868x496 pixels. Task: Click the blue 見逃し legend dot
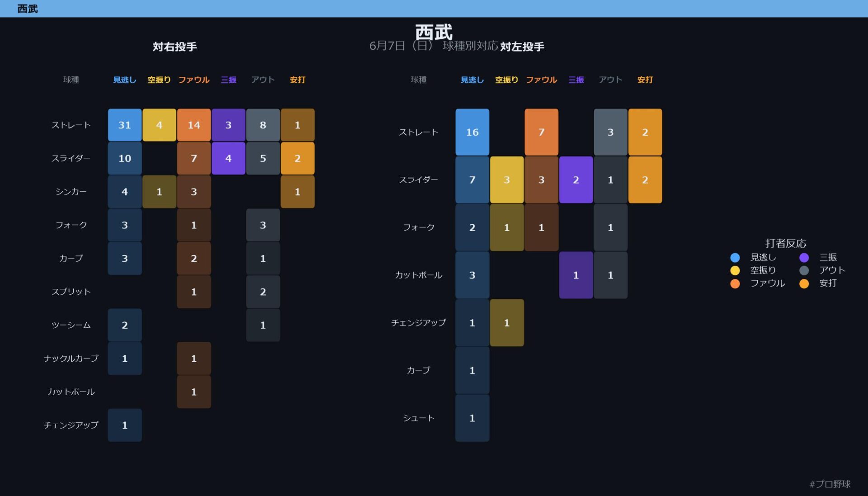click(x=735, y=257)
